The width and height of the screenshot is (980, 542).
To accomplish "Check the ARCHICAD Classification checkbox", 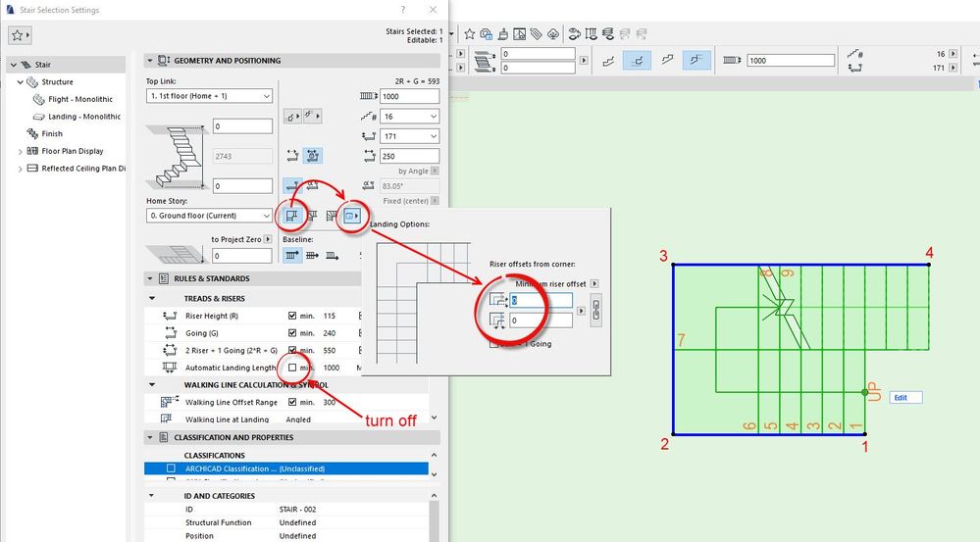I will [x=171, y=468].
